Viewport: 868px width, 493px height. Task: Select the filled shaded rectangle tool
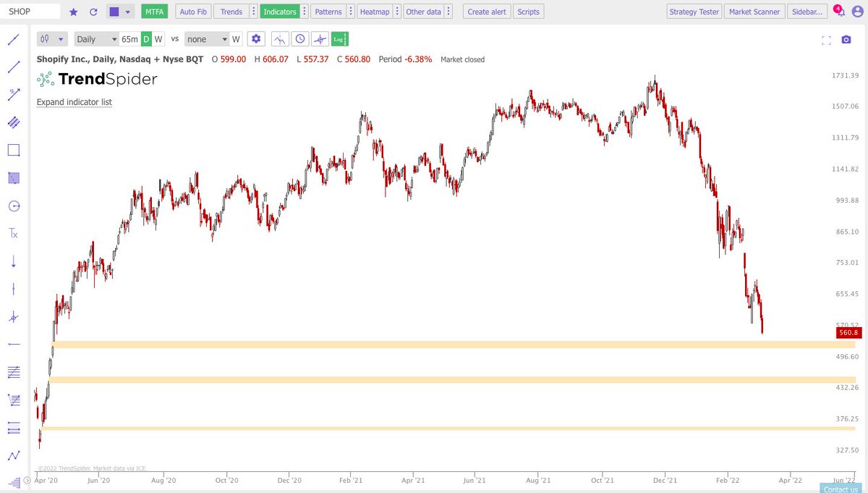click(13, 178)
